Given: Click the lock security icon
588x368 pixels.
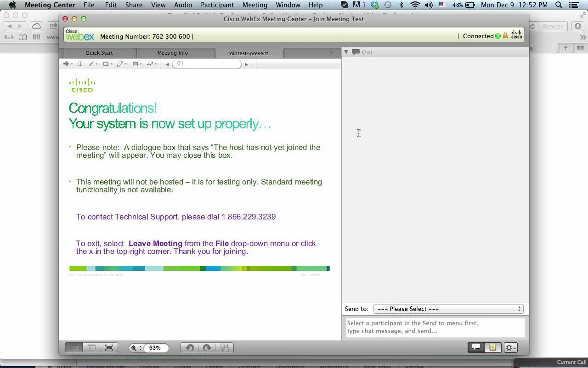Looking at the screenshot, I should (x=505, y=36).
